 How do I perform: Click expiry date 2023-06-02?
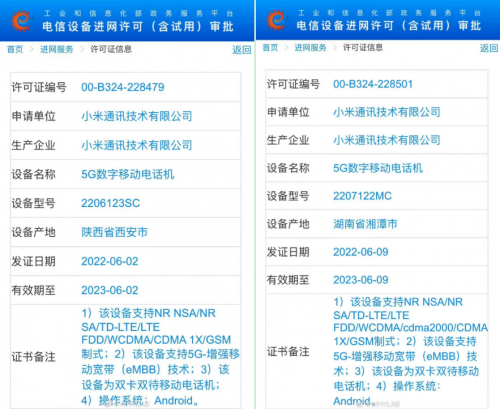110,290
